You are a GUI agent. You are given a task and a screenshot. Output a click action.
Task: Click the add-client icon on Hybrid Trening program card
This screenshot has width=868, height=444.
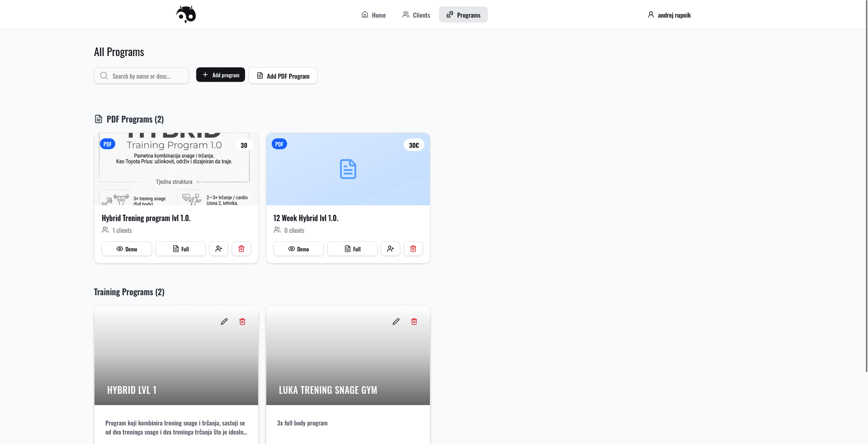point(219,249)
